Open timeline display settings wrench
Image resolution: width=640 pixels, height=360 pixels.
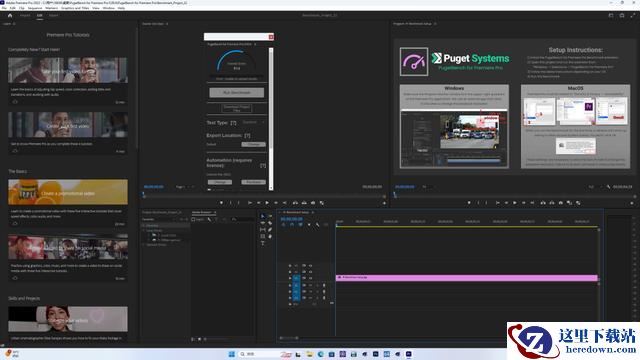tap(318, 224)
